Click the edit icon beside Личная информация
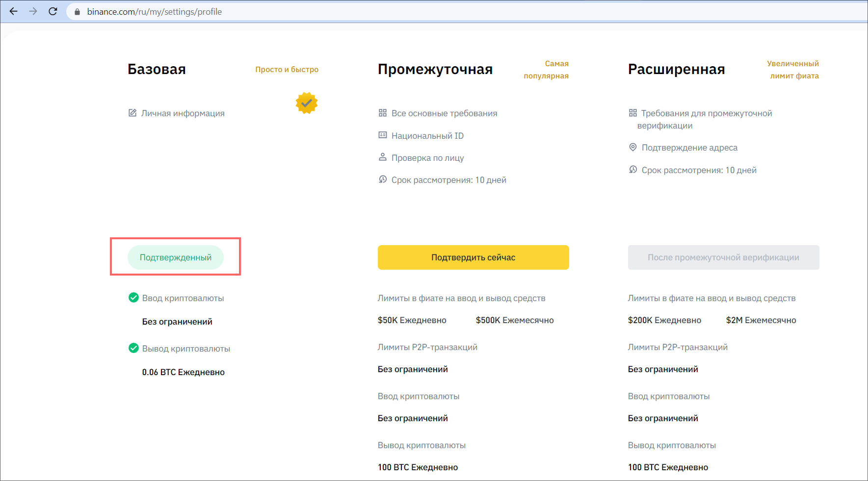This screenshot has height=481, width=868. point(132,113)
